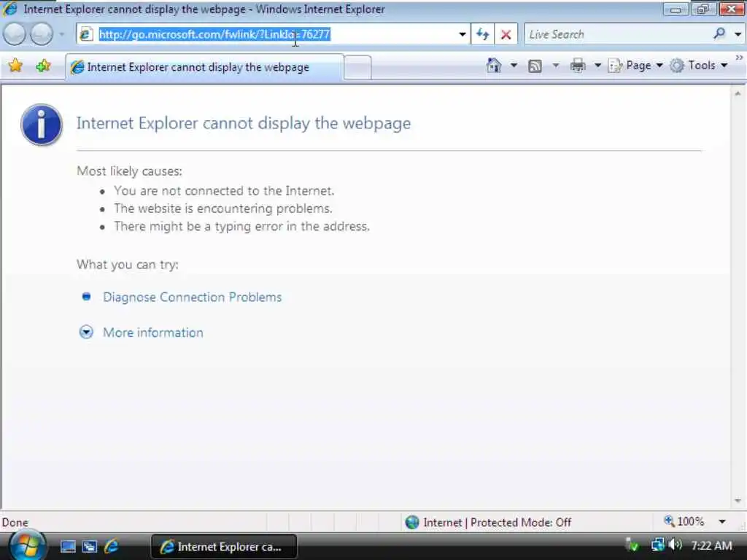Click Switch Between Windows quick launch icon

pos(89,547)
